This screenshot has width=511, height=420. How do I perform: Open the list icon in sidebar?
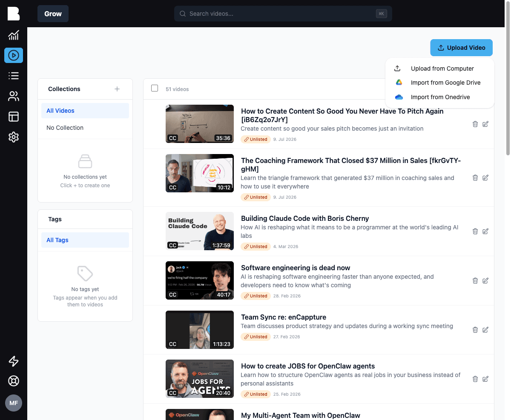coord(14,76)
